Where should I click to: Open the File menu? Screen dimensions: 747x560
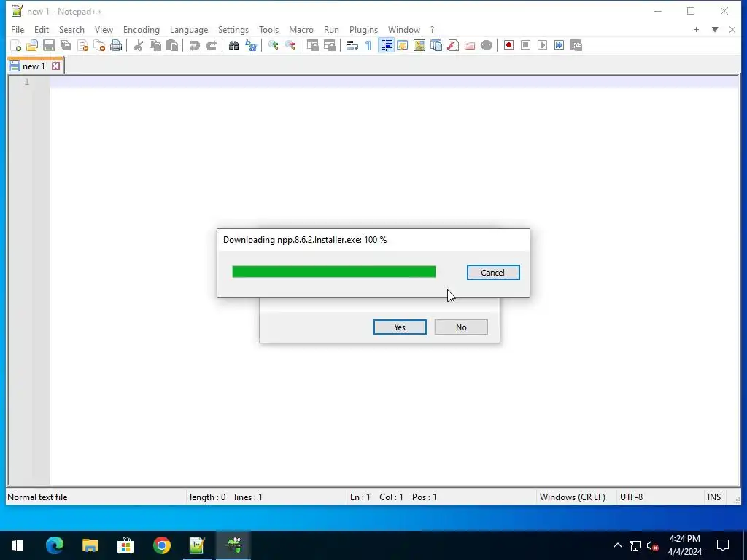coord(18,29)
